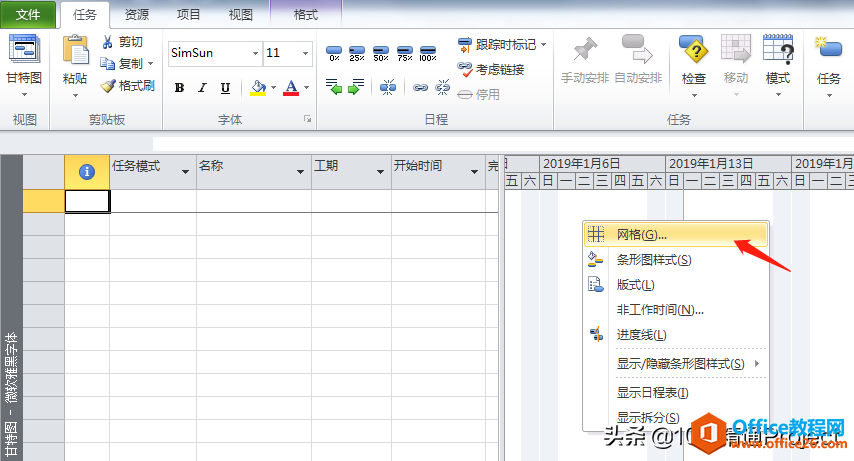Click the green indent task arrow
The width and height of the screenshot is (854, 461).
(x=356, y=88)
